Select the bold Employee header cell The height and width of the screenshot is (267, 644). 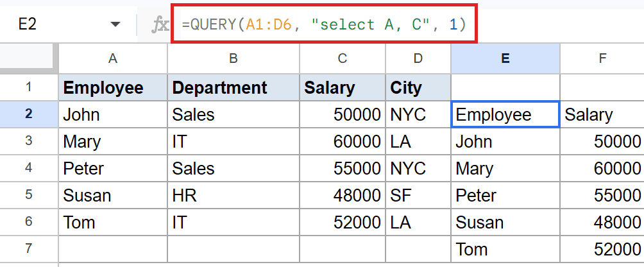(113, 87)
